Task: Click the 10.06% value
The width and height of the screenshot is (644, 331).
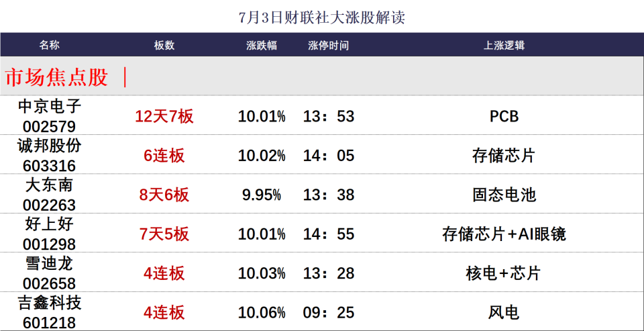Action: [262, 313]
